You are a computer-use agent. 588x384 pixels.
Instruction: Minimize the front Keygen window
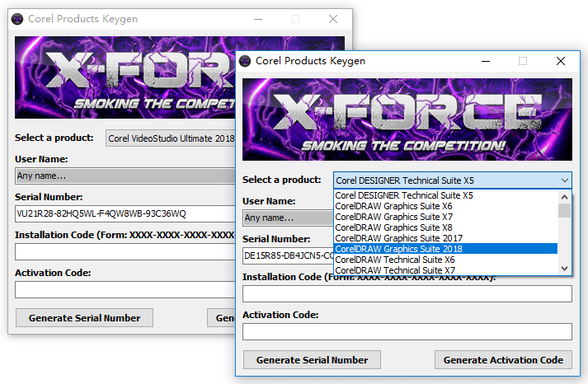486,61
